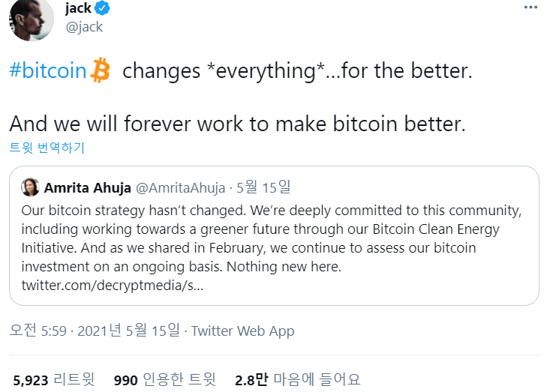547x392 pixels.
Task: Click the blue verified badge next to jack
Action: coord(104,8)
